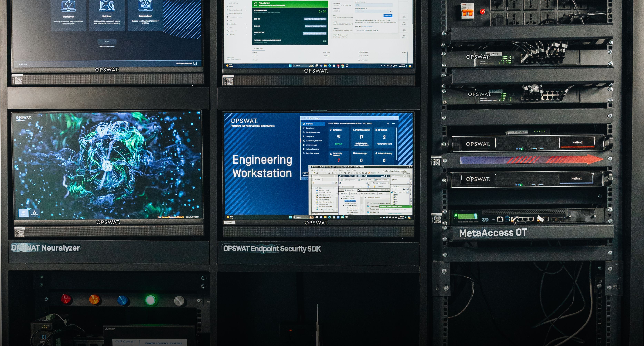Viewport: 644px width, 346px height.
Task: Toggle Do not show this message checkbox
Action: coord(356,30)
